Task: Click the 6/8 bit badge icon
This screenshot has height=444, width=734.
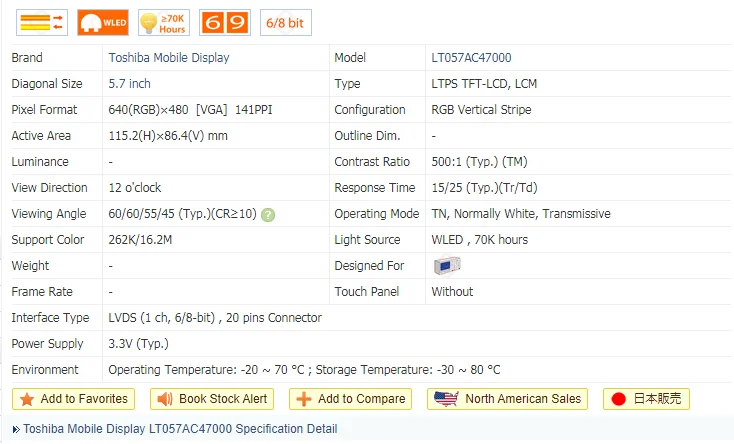Action: [x=286, y=22]
